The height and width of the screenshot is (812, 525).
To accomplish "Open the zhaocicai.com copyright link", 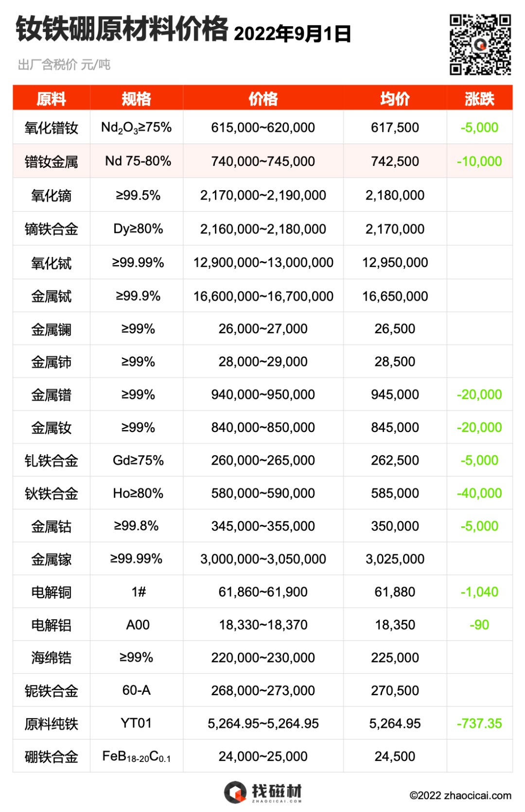I will [x=460, y=795].
